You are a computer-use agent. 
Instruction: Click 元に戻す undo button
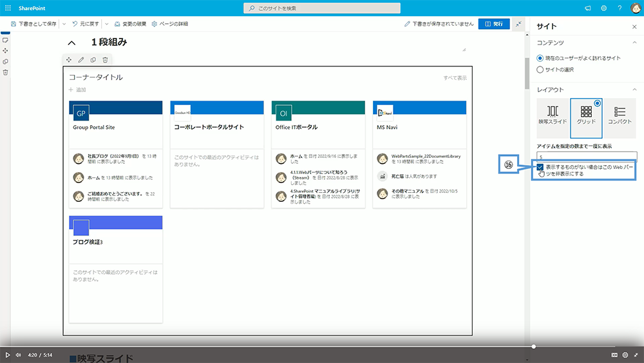pyautogui.click(x=86, y=24)
